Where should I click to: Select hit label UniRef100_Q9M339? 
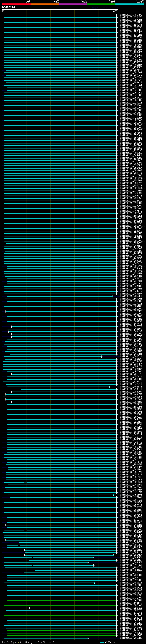[131, 27]
